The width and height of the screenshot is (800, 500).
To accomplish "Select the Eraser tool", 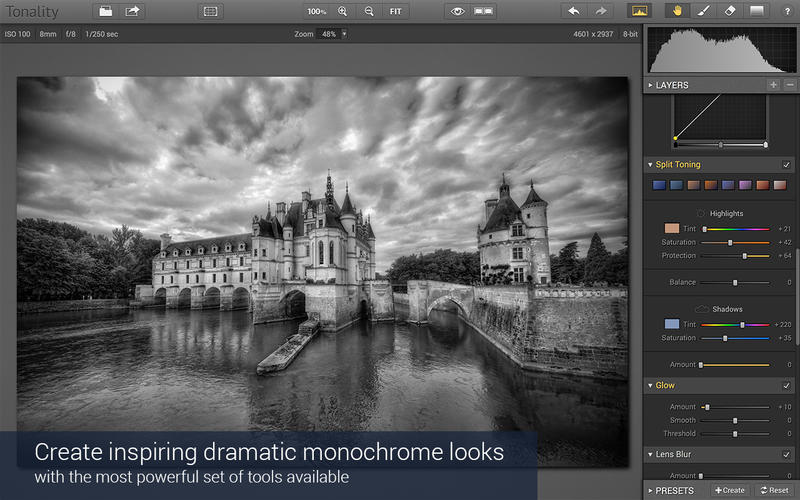I will coord(729,11).
